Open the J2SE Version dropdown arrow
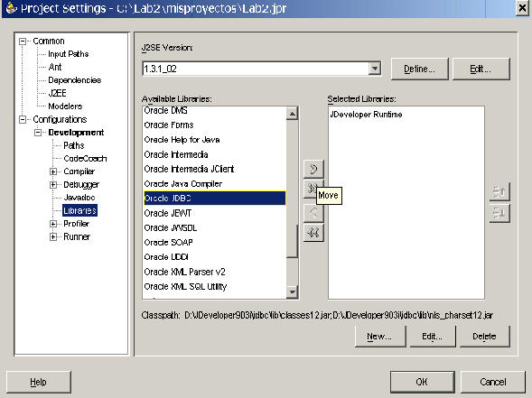Screen dimensions: 532x398 tap(375, 69)
